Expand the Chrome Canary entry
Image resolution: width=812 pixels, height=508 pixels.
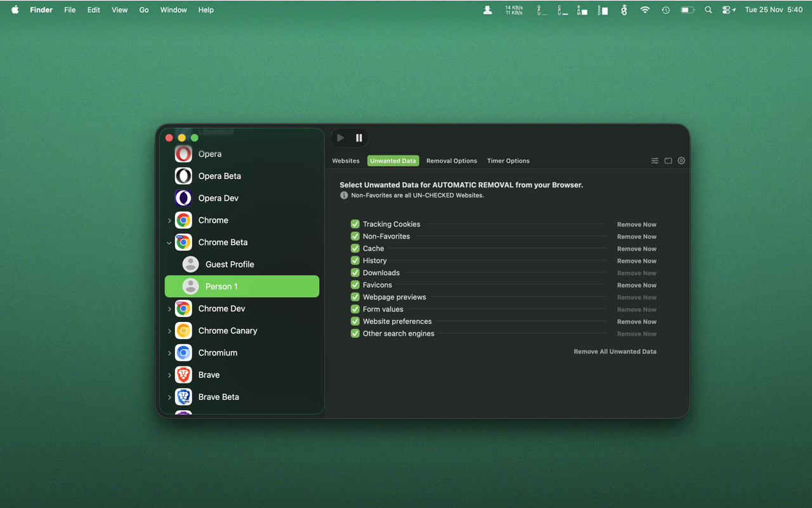click(169, 331)
